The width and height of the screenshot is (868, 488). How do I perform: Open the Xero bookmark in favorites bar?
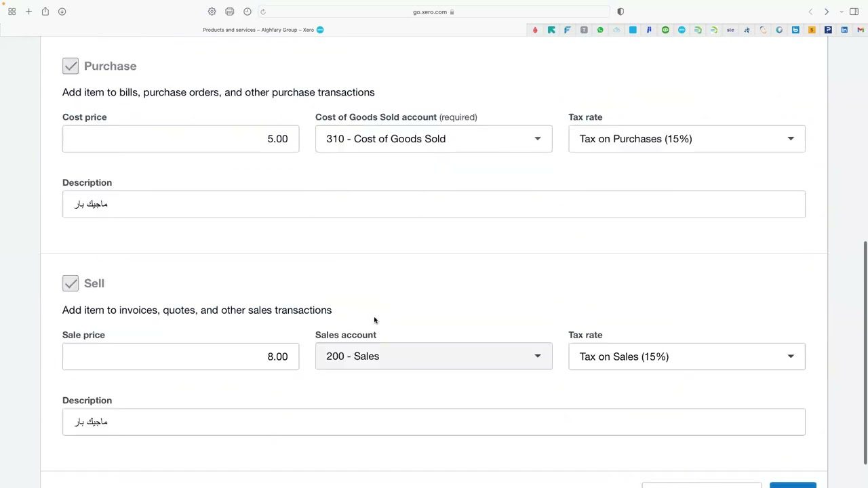point(682,30)
